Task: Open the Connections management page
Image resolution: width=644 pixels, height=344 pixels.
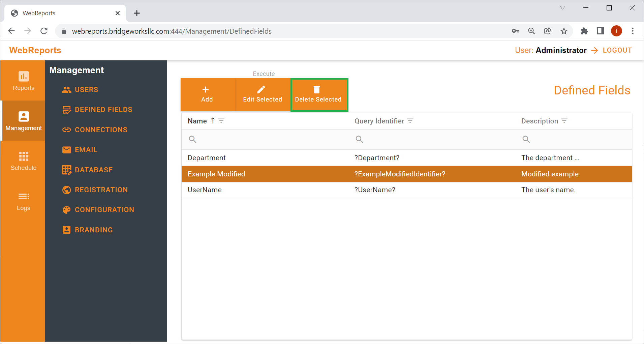Action: click(x=95, y=130)
